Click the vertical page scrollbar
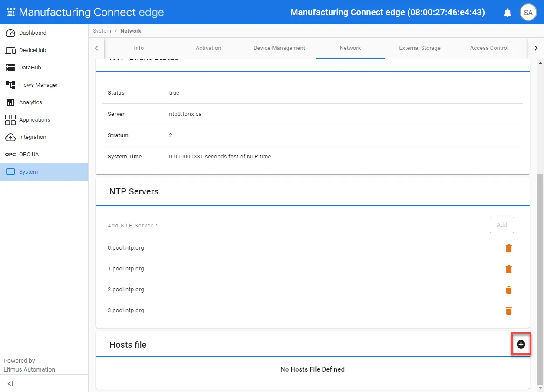 click(x=541, y=279)
